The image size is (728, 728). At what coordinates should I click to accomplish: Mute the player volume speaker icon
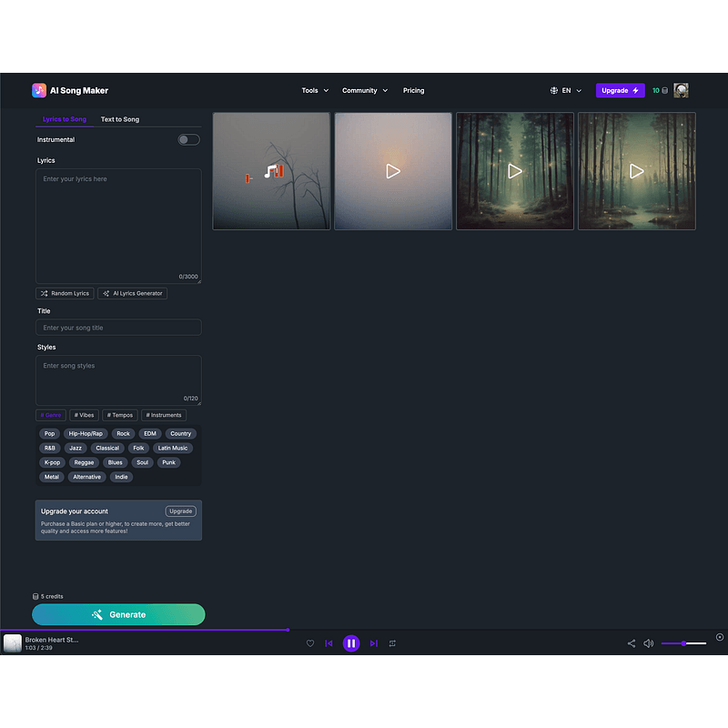(648, 643)
